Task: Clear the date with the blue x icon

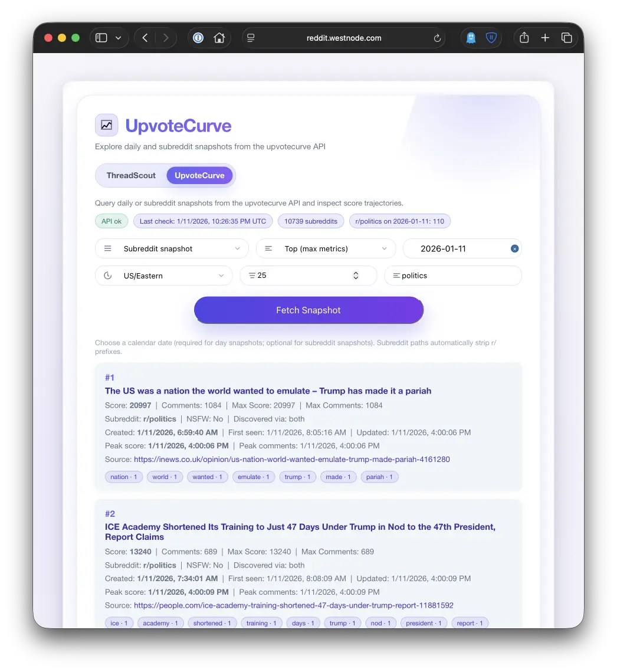Action: pyautogui.click(x=514, y=248)
